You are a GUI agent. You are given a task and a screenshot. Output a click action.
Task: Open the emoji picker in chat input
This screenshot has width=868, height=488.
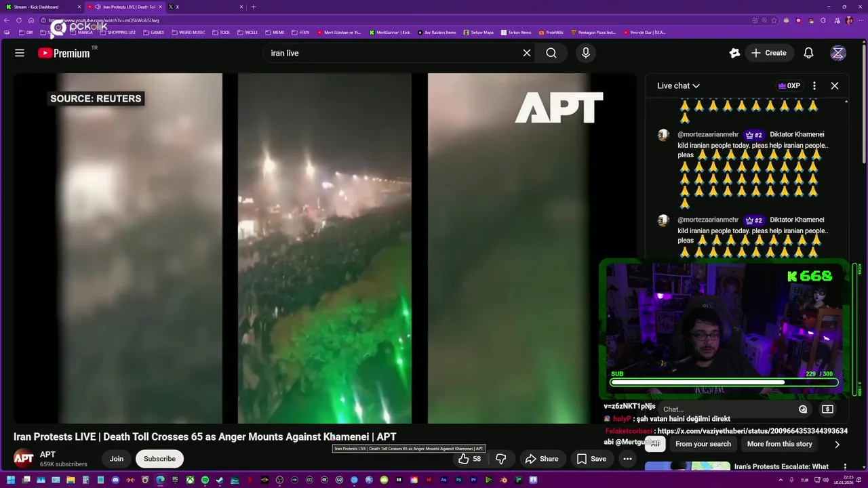(803, 409)
